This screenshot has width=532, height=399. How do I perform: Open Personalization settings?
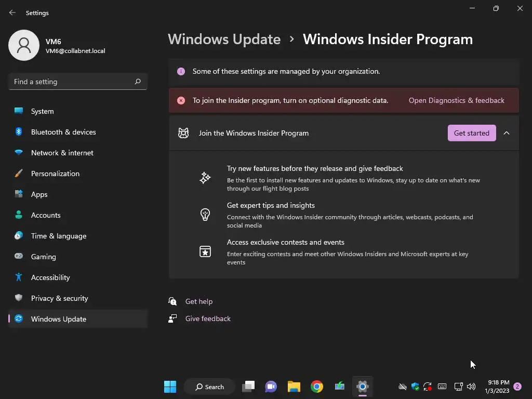[x=78, y=174]
